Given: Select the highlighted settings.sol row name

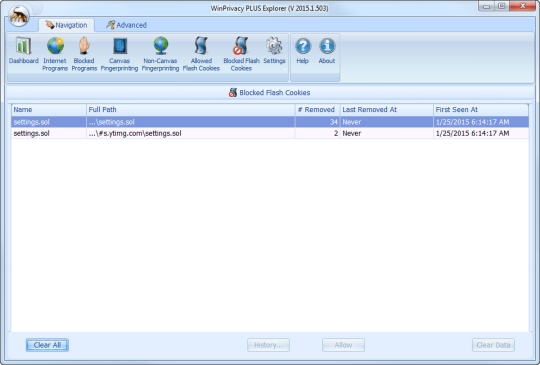Looking at the screenshot, I should pyautogui.click(x=49, y=122).
